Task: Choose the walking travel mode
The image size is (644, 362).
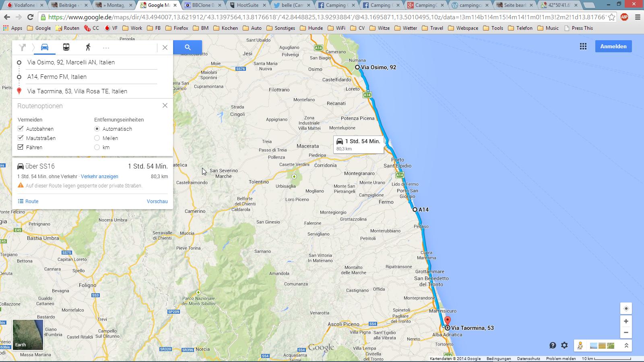Action: (x=88, y=47)
